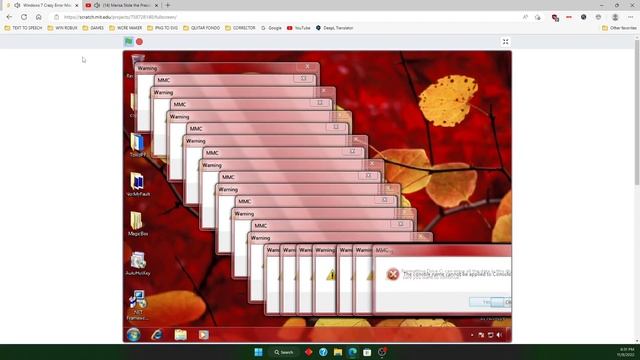
Task: Open Get Help on the Windows 11 taskbar
Action: click(x=323, y=352)
